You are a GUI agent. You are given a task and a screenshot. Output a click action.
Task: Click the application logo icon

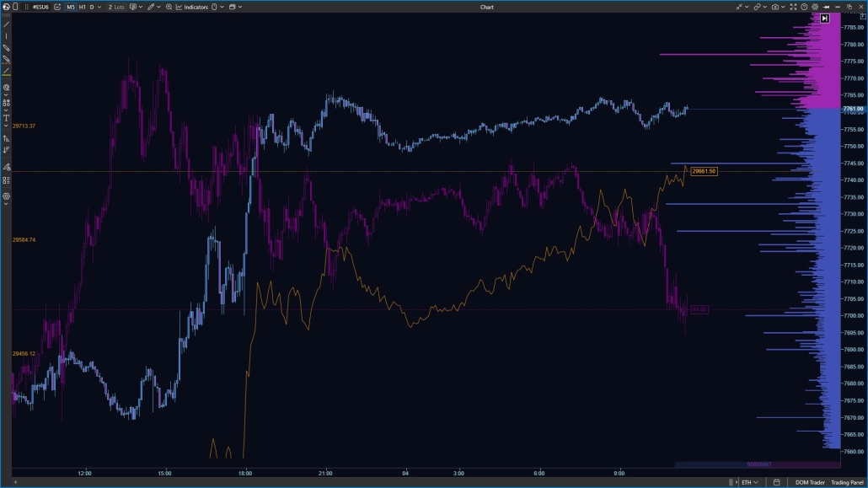click(x=6, y=7)
